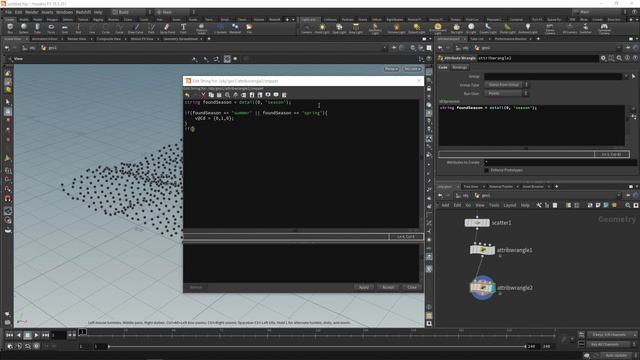Click Accept in the Edit String dialog
This screenshot has width=640, height=360.
[388, 287]
